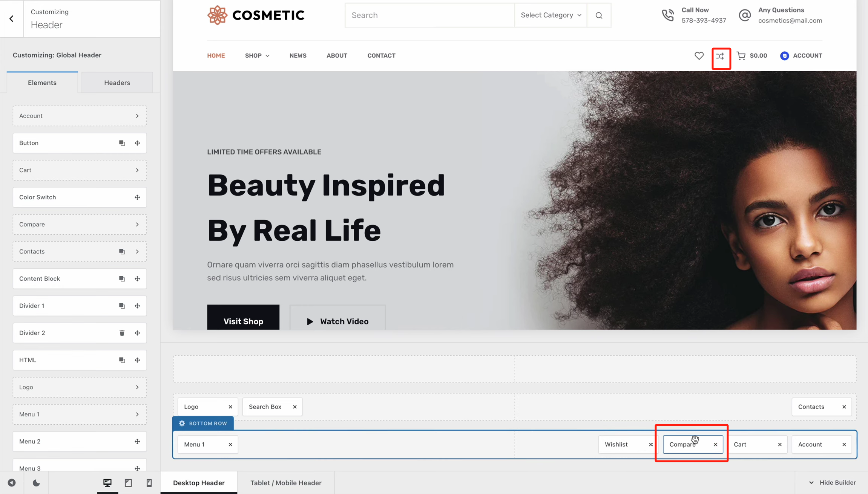
Task: Open the cart icon showing $0.00
Action: (751, 55)
